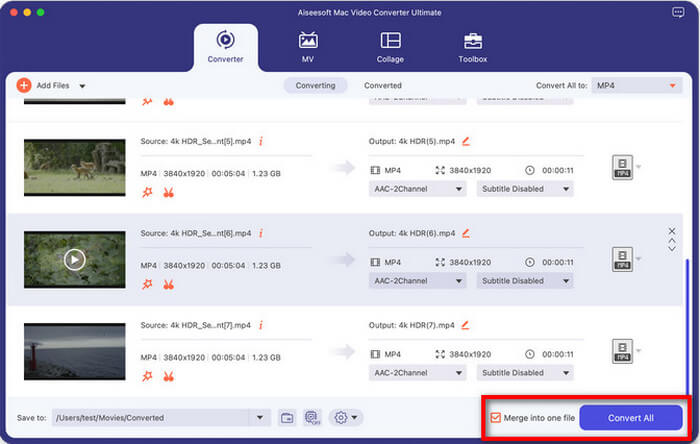Open Subtitle Disabled dropdown for 4k HDR(5).mp4
Screen dimensions: 700x444
525,189
